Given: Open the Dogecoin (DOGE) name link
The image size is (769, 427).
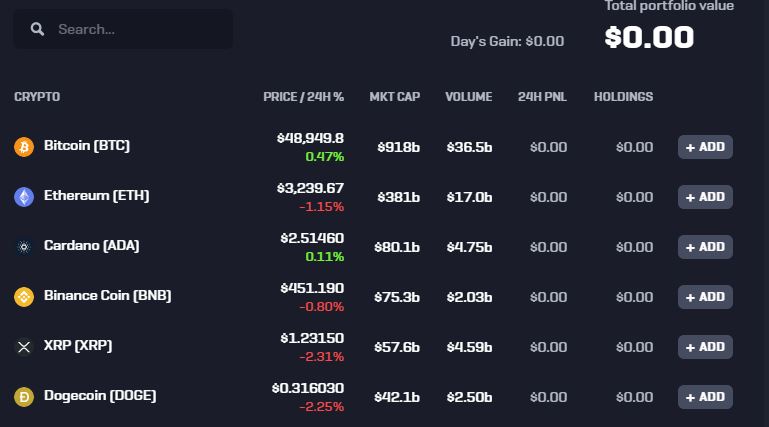Looking at the screenshot, I should [100, 396].
